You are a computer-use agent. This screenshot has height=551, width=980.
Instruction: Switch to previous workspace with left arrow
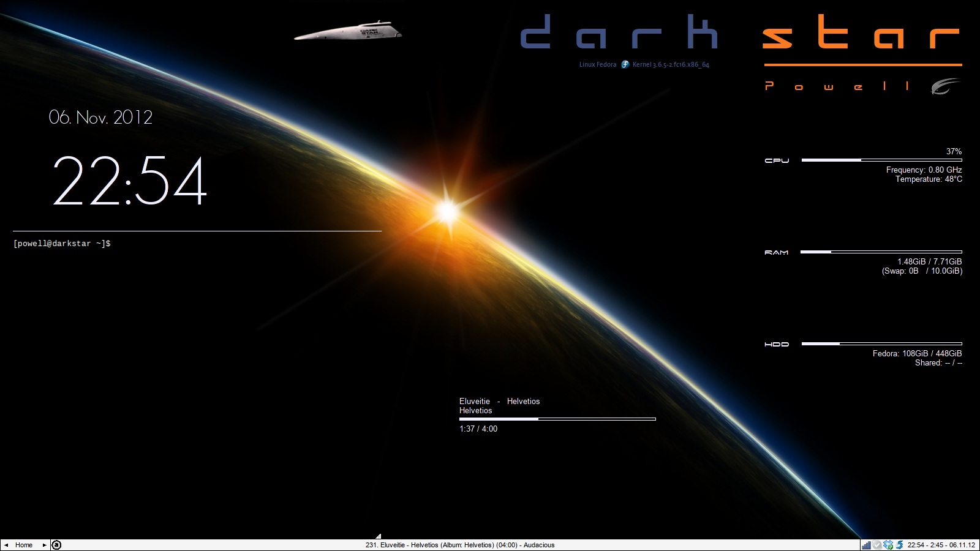coord(6,545)
